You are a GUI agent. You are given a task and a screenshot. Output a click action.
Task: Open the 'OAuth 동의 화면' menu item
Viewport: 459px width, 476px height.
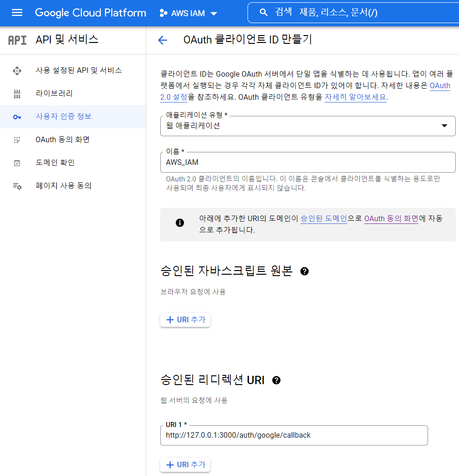[73, 139]
